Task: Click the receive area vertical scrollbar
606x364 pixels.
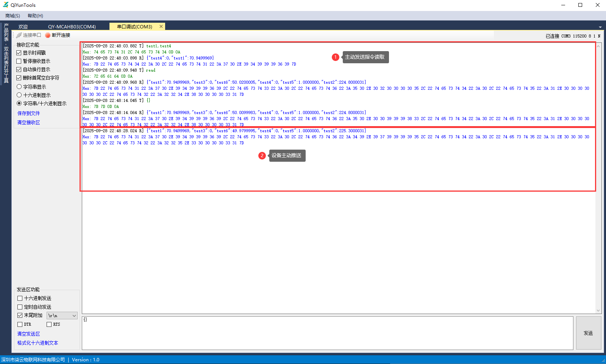Action: [598, 178]
